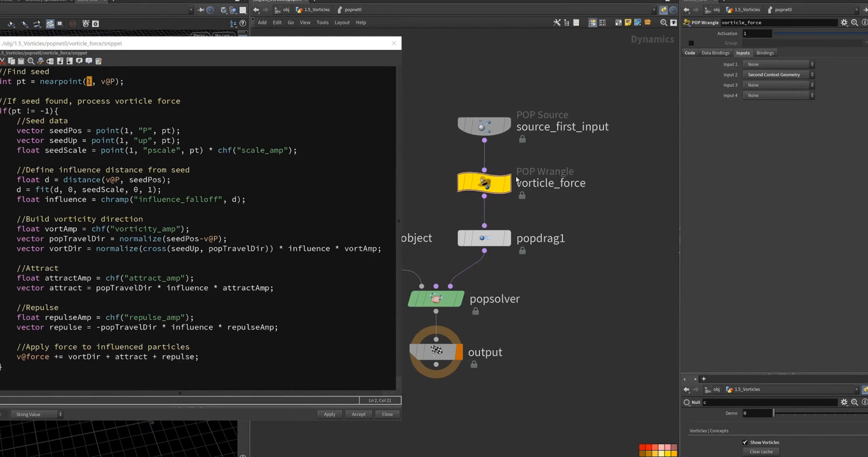Click the find icon in snippet toolbar
The image size is (868, 457).
pyautogui.click(x=31, y=61)
